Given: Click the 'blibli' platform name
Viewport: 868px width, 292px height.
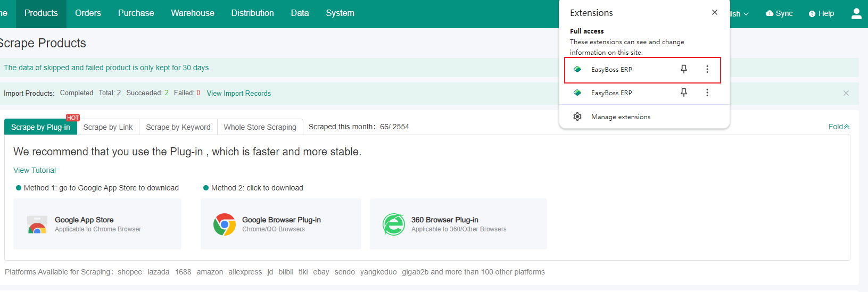Looking at the screenshot, I should pyautogui.click(x=286, y=272).
